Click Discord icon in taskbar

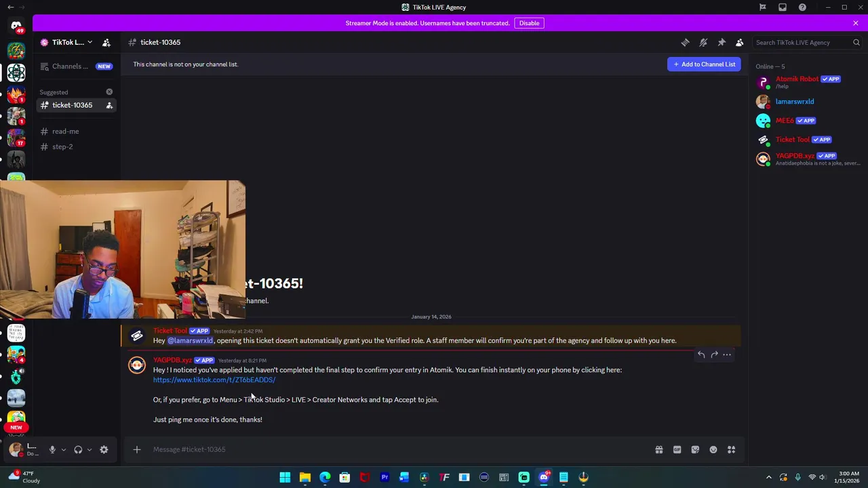544,477
